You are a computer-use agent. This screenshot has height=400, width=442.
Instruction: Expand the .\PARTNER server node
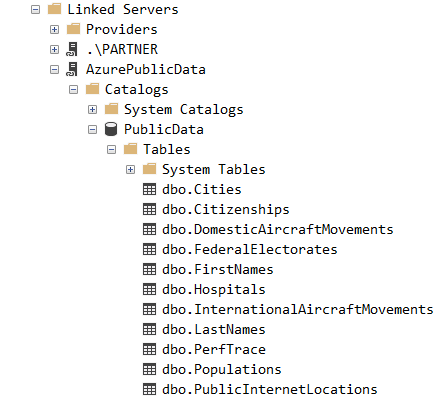[54, 50]
